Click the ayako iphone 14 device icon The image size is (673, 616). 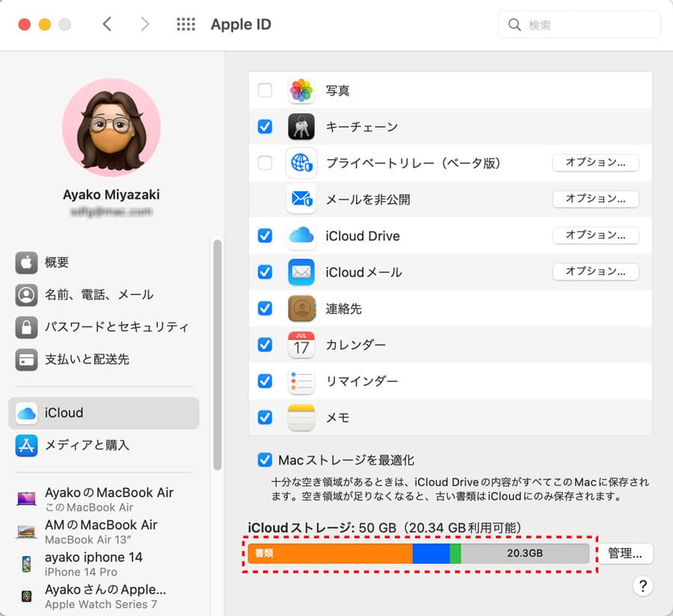click(27, 564)
